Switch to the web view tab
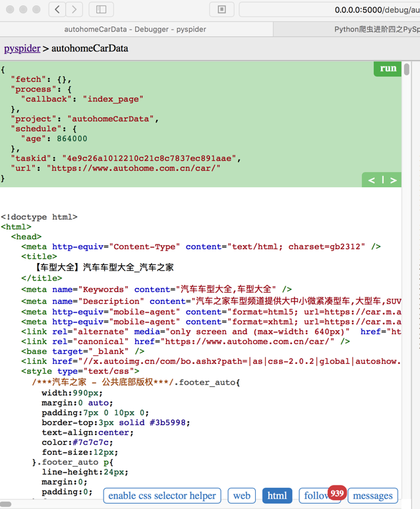This screenshot has height=509, width=420. click(241, 496)
